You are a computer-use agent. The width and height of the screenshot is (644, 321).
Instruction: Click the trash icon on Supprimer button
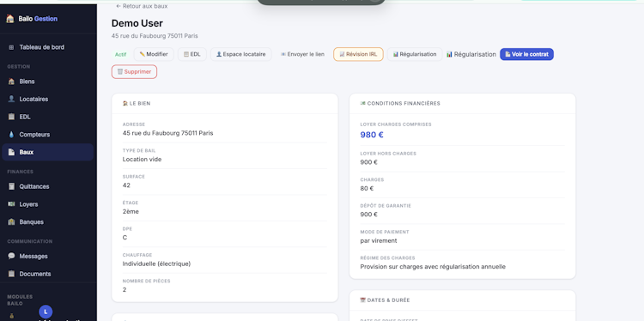[120, 71]
